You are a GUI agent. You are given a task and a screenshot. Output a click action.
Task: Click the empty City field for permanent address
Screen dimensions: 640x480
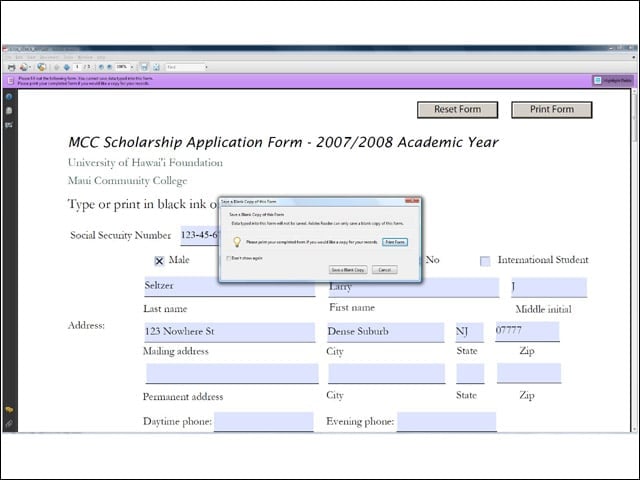tap(387, 373)
